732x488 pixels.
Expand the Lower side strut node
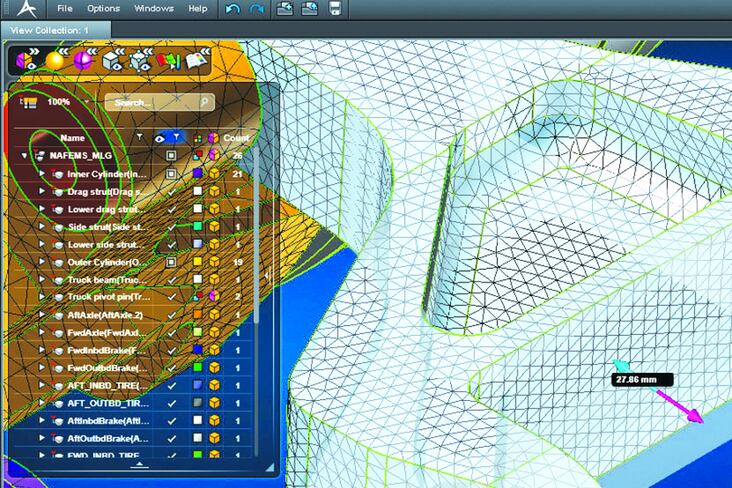[42, 244]
